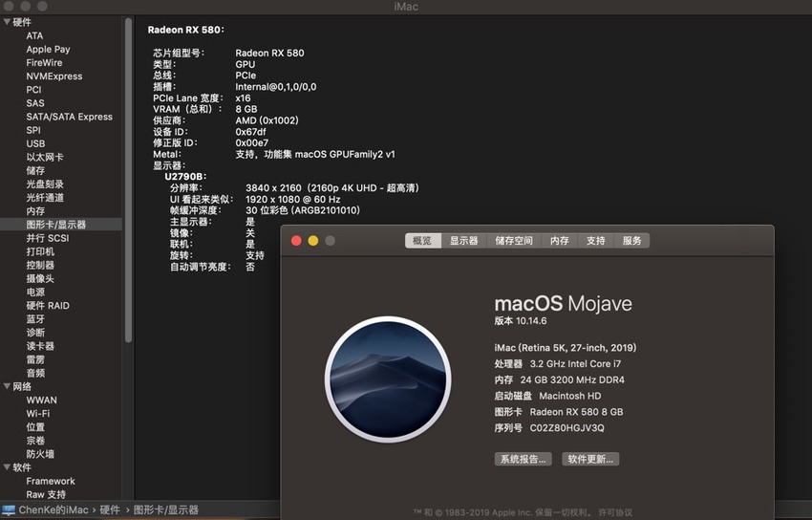
Task: Select 硬件 RAID in the sidebar
Action: tap(48, 305)
